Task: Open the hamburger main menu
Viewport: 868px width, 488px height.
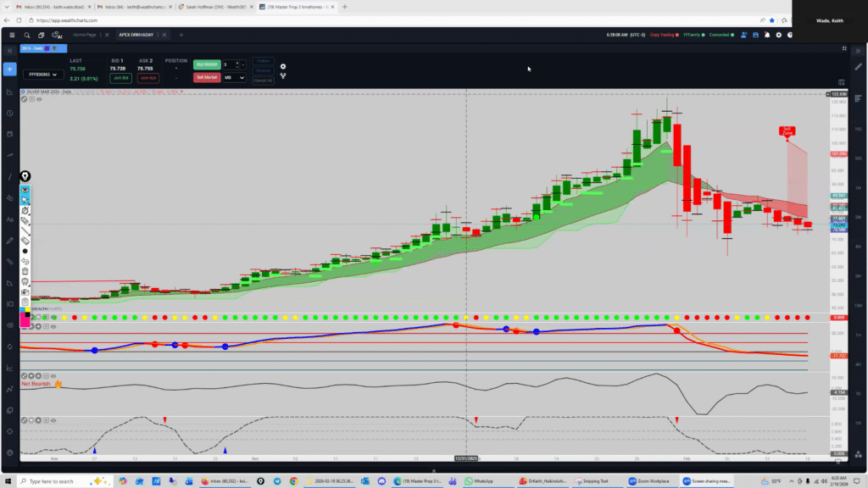Action: click(x=12, y=35)
